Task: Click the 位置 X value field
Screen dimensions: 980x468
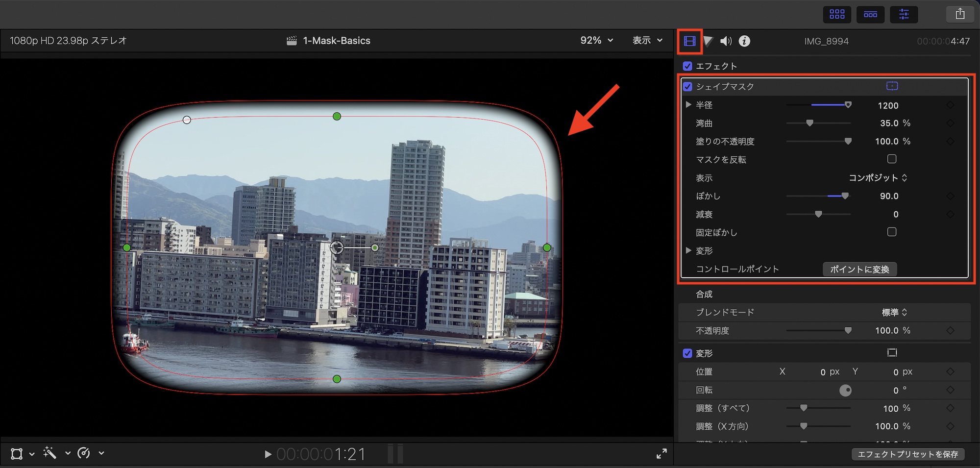Action: 830,372
